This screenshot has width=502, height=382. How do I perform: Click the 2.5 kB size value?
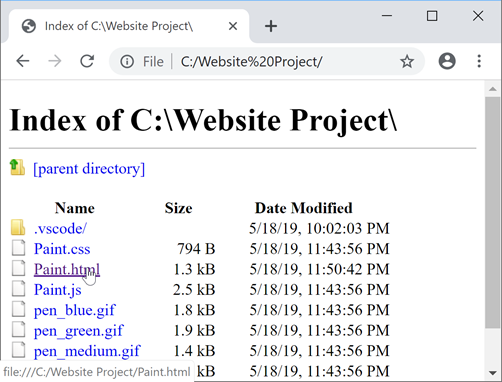194,289
